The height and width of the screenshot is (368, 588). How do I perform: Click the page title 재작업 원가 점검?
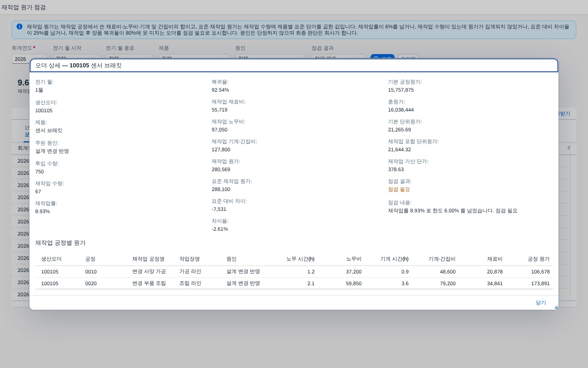(x=24, y=7)
